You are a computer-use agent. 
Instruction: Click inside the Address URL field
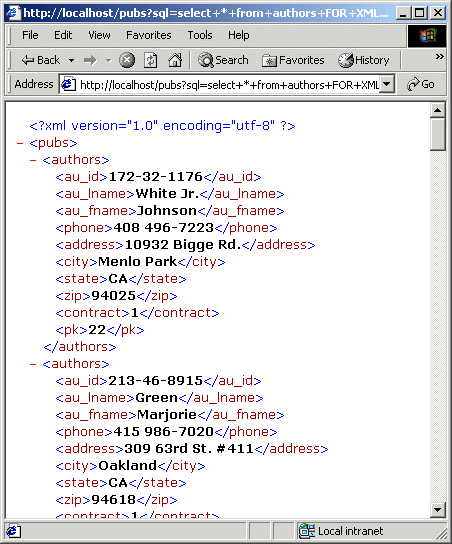(221, 84)
